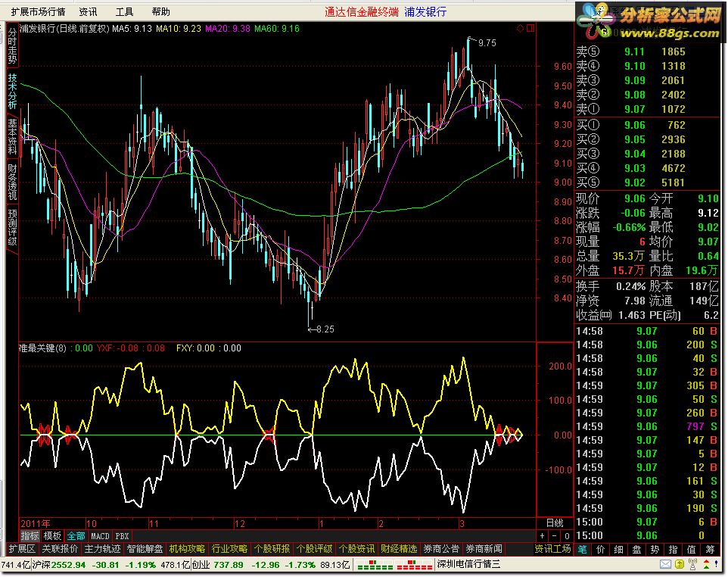This screenshot has width=728, height=577.
Task: Click the 浦发银行 stock name in title
Action: pos(425,11)
